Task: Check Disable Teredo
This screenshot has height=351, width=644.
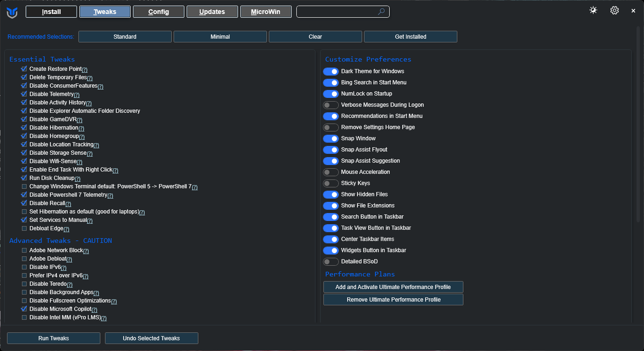Action: tap(24, 284)
